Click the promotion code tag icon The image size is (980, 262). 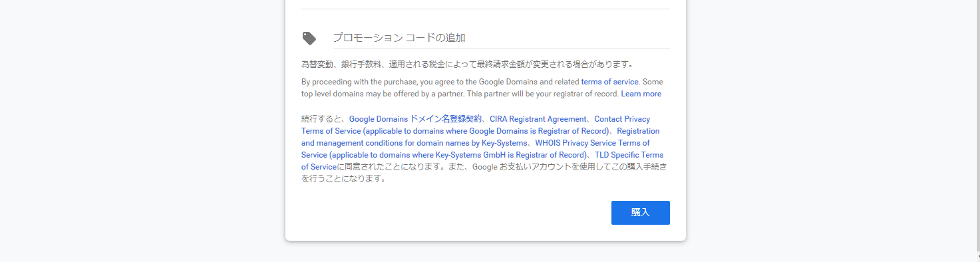point(309,38)
